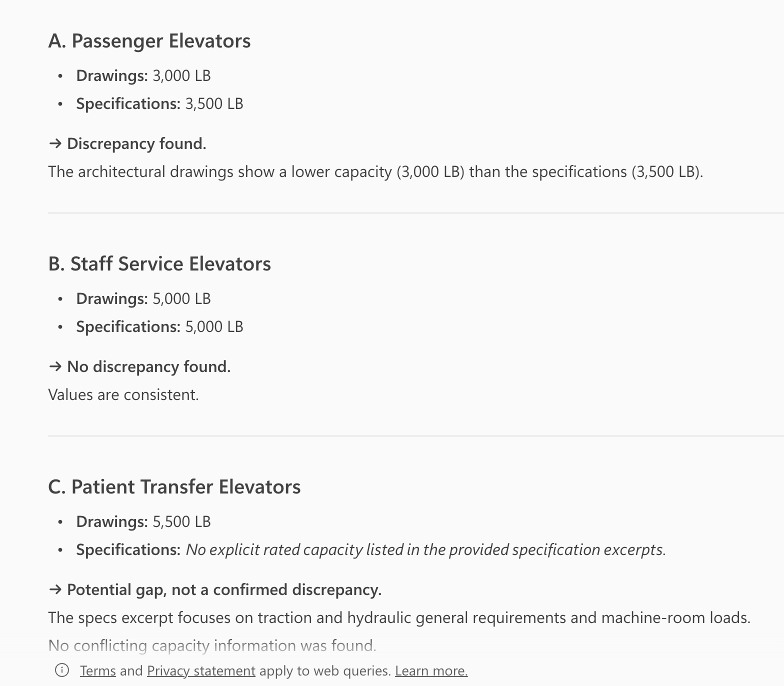The image size is (784, 686).
Task: Click 'Specifications: 3,500 LB' bullet item
Action: point(159,104)
